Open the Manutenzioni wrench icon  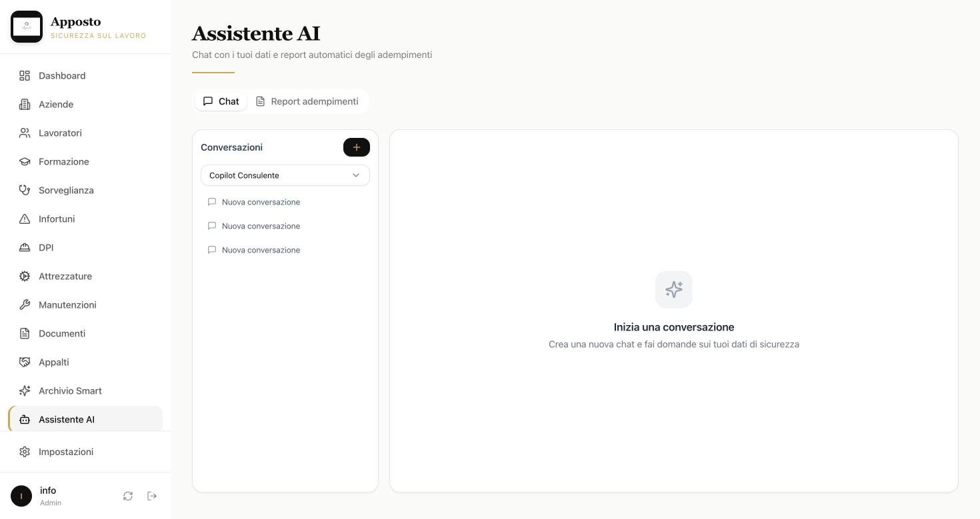coord(25,305)
